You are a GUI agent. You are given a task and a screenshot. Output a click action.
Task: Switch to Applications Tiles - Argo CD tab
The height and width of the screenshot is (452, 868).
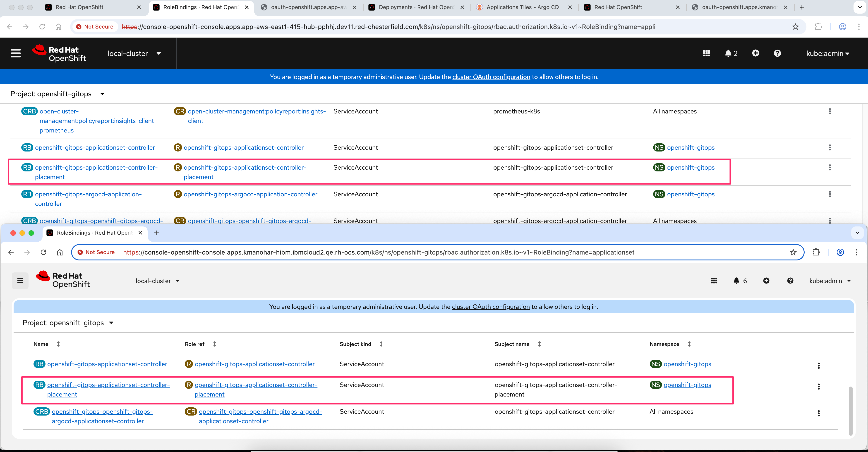(x=522, y=7)
